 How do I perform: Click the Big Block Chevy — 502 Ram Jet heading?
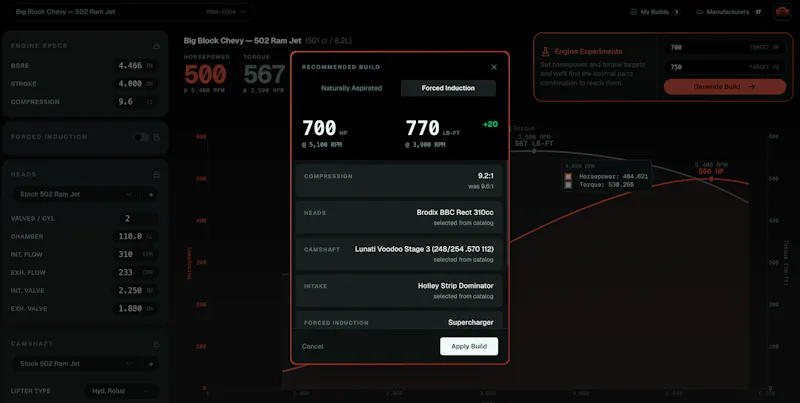243,41
